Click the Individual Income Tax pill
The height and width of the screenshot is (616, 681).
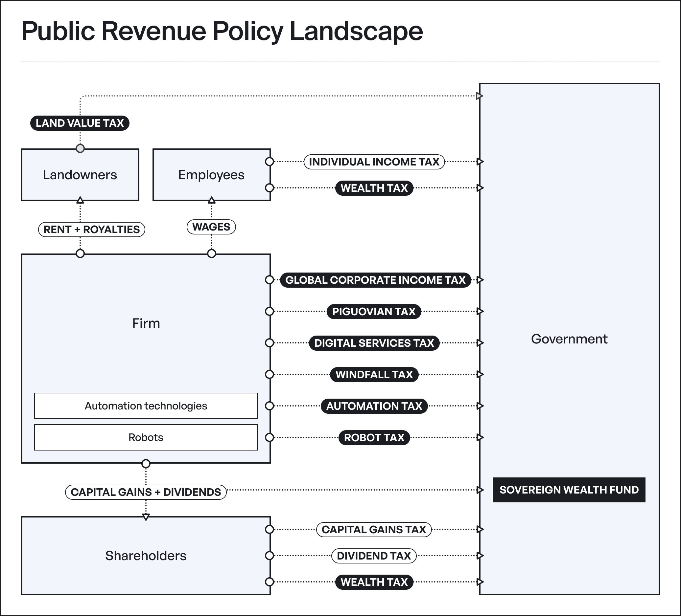click(x=374, y=162)
